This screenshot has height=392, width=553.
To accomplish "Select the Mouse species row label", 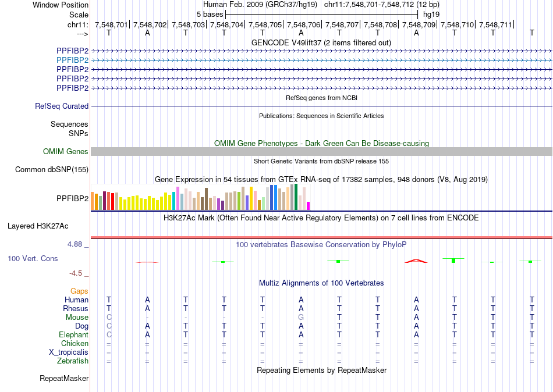I will pos(77,318).
